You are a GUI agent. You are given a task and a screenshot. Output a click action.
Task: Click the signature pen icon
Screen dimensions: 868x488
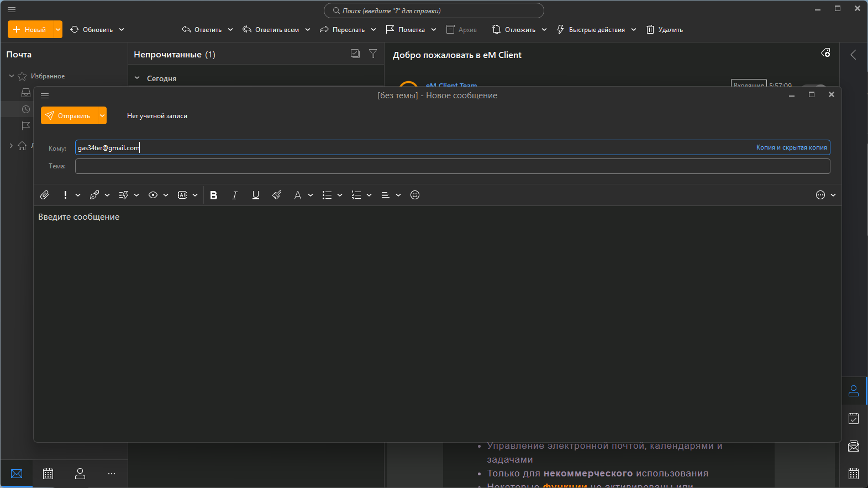[94, 195]
